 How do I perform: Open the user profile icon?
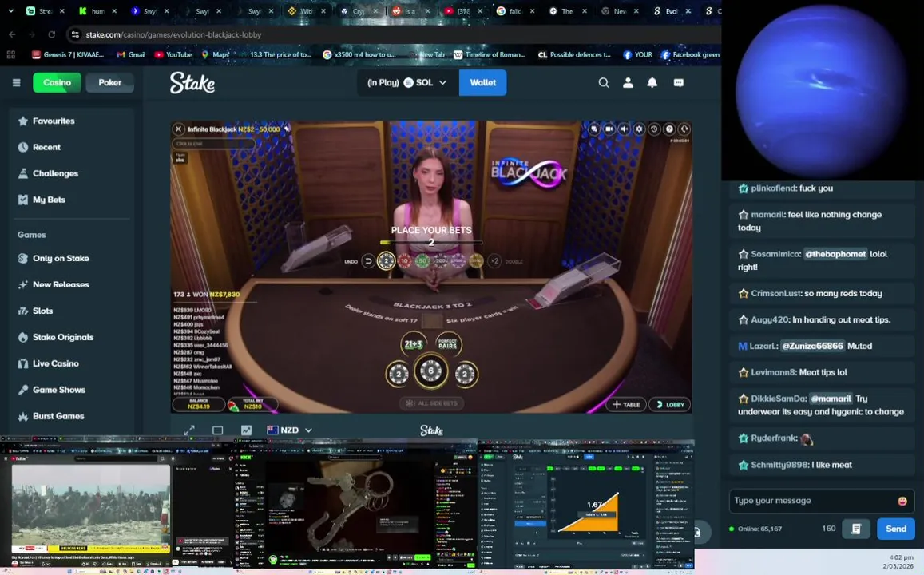point(629,82)
